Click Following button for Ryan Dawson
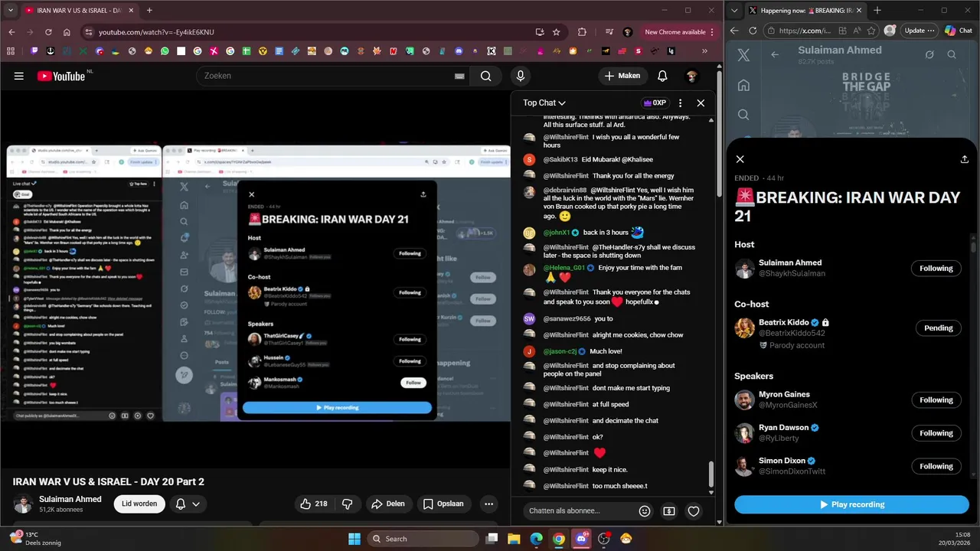Viewport: 980px width, 551px height. tap(936, 432)
